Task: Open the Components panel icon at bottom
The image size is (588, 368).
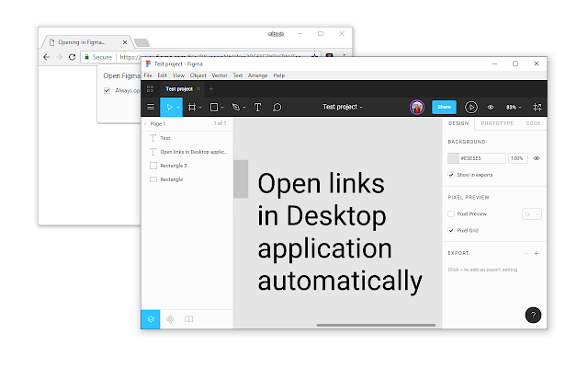Action: [170, 319]
